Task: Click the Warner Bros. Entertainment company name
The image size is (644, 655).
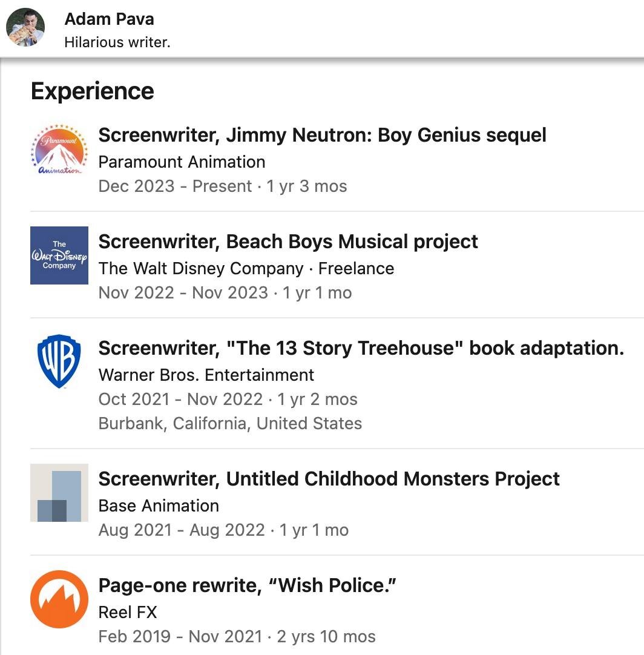Action: click(x=206, y=375)
